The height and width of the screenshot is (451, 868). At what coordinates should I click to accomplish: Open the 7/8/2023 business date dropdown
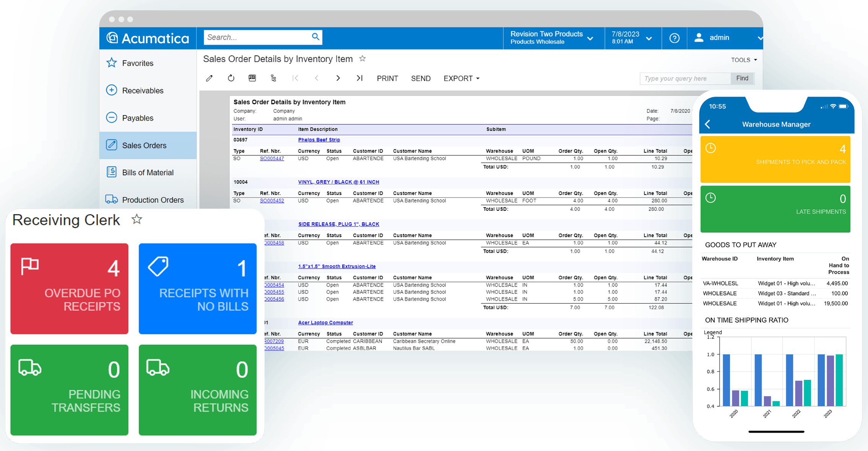tap(649, 39)
